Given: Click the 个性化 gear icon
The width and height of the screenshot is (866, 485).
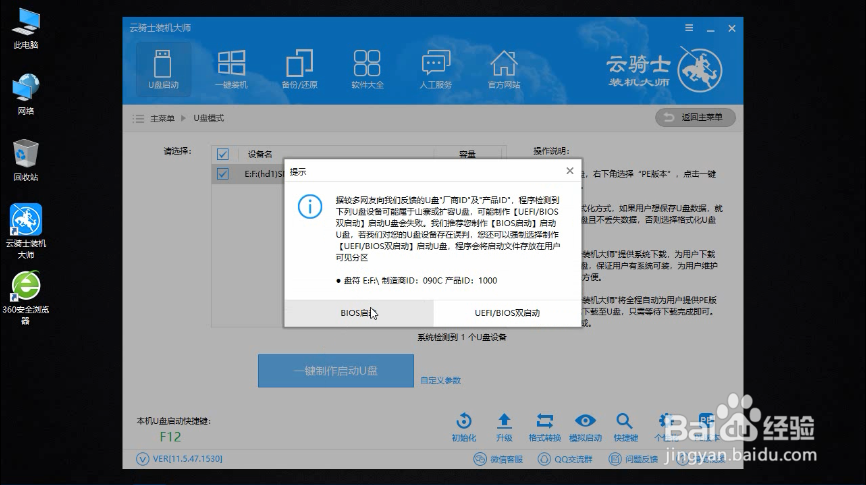Looking at the screenshot, I should tap(666, 427).
